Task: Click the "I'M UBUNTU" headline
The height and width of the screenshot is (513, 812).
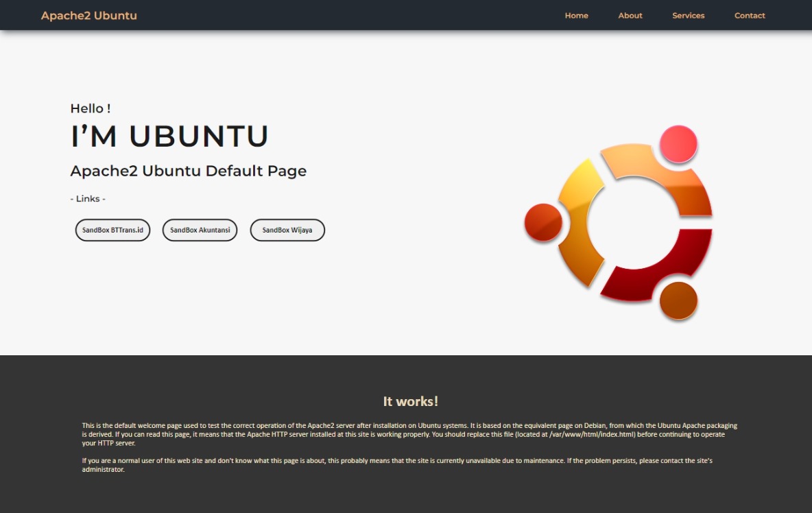Action: click(x=169, y=136)
